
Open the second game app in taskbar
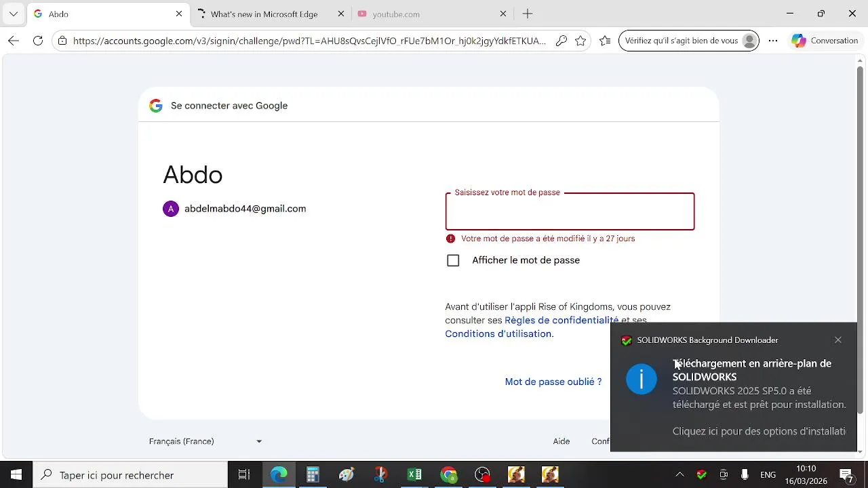[550, 475]
